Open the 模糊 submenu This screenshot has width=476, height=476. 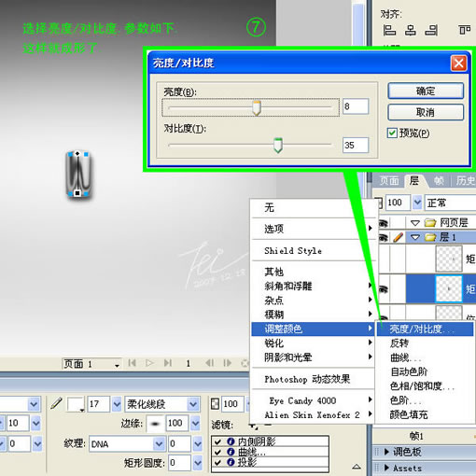pos(314,315)
